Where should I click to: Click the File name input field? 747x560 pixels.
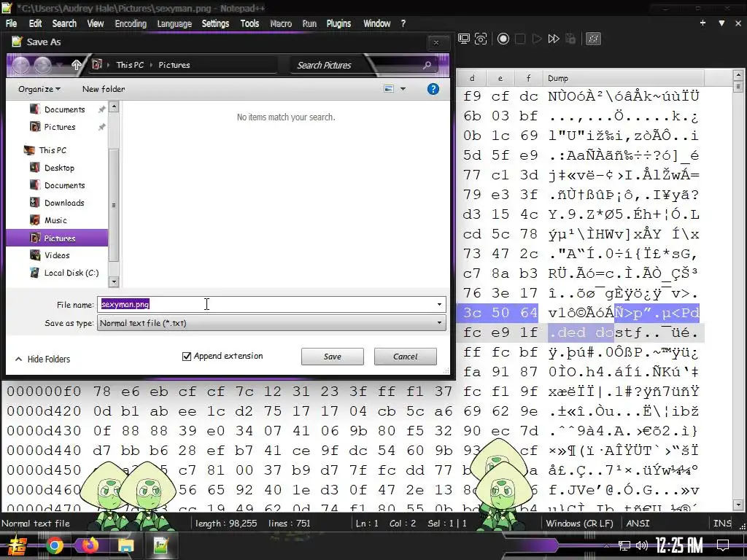coord(267,304)
